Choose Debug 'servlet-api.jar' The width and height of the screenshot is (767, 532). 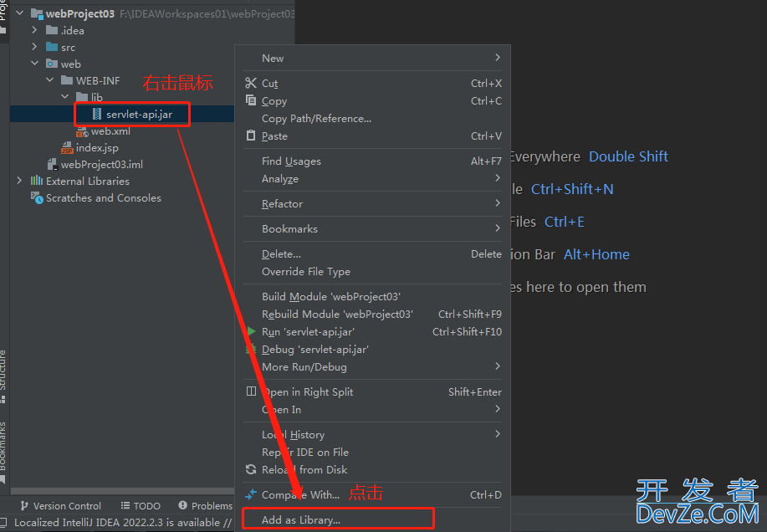(x=373, y=349)
